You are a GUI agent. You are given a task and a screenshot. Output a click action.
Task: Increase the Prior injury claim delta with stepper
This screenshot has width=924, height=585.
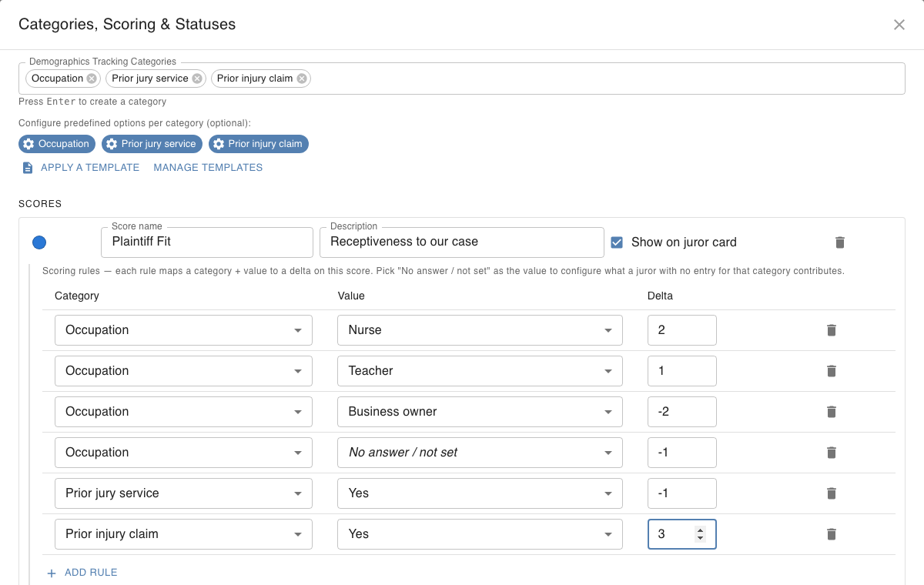[700, 530]
